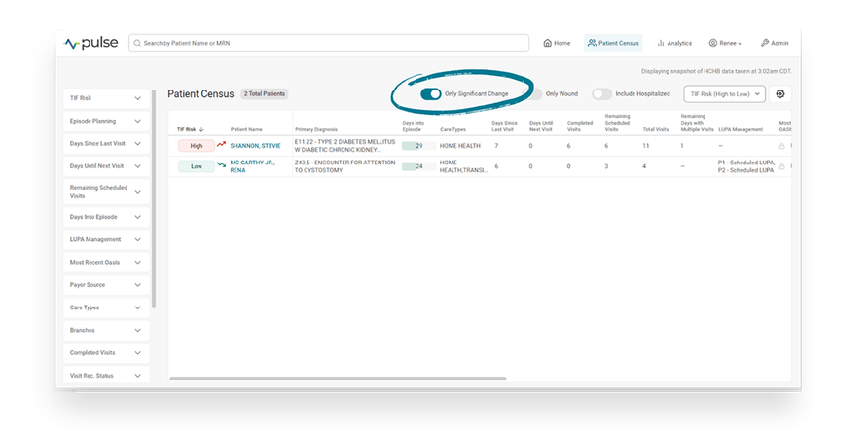Click the search magnifier icon
This screenshot has height=434, width=868.
point(137,43)
